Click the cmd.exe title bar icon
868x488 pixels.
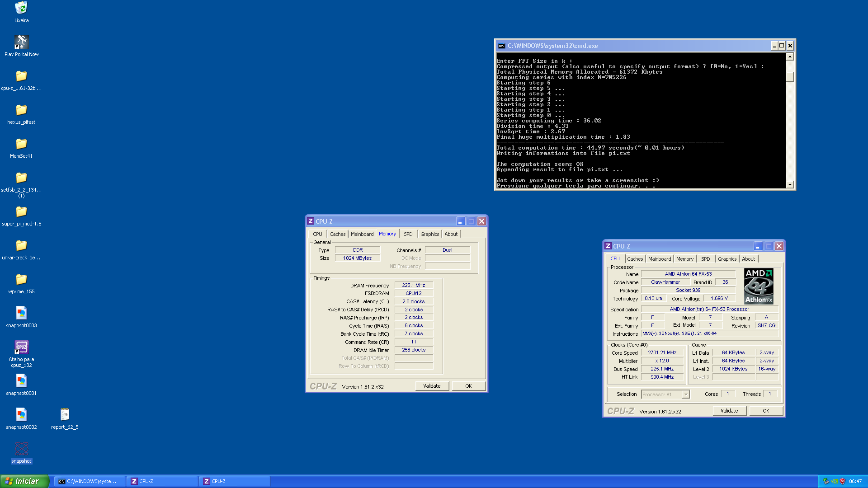click(x=501, y=46)
